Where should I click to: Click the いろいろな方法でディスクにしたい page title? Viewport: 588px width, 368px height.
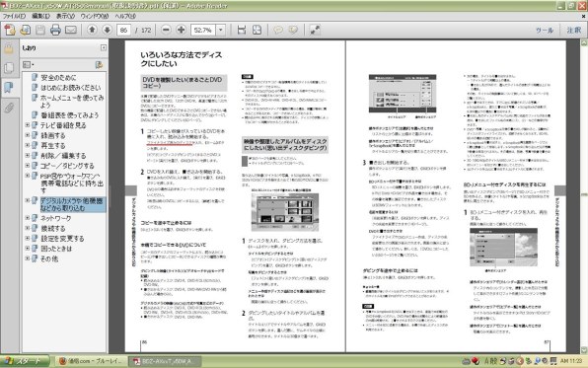click(182, 59)
